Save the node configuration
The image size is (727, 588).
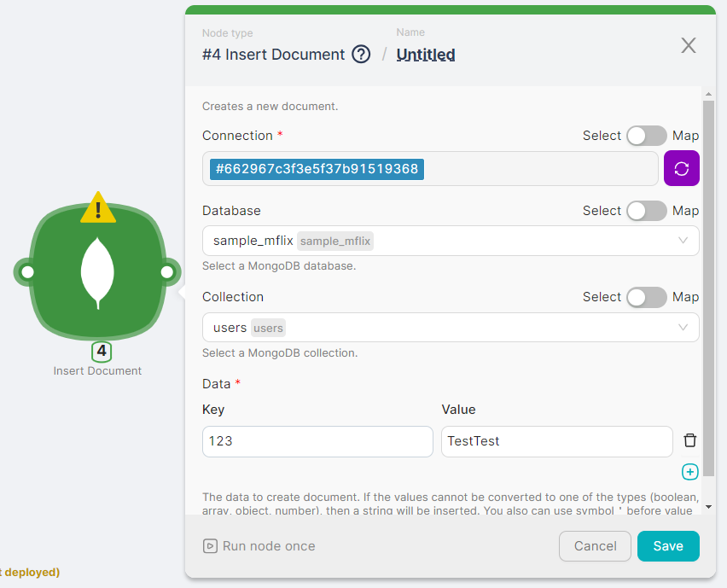(x=668, y=546)
